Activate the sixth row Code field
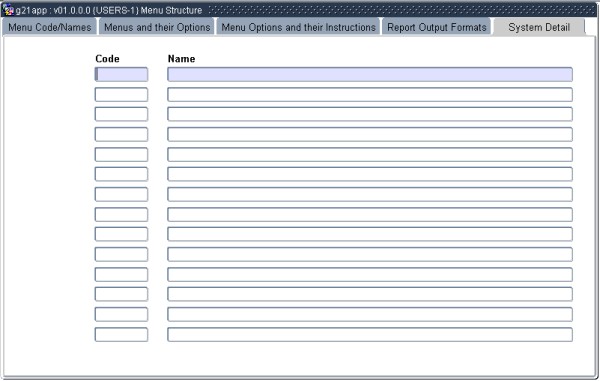The height and width of the screenshot is (381, 600). pos(121,174)
